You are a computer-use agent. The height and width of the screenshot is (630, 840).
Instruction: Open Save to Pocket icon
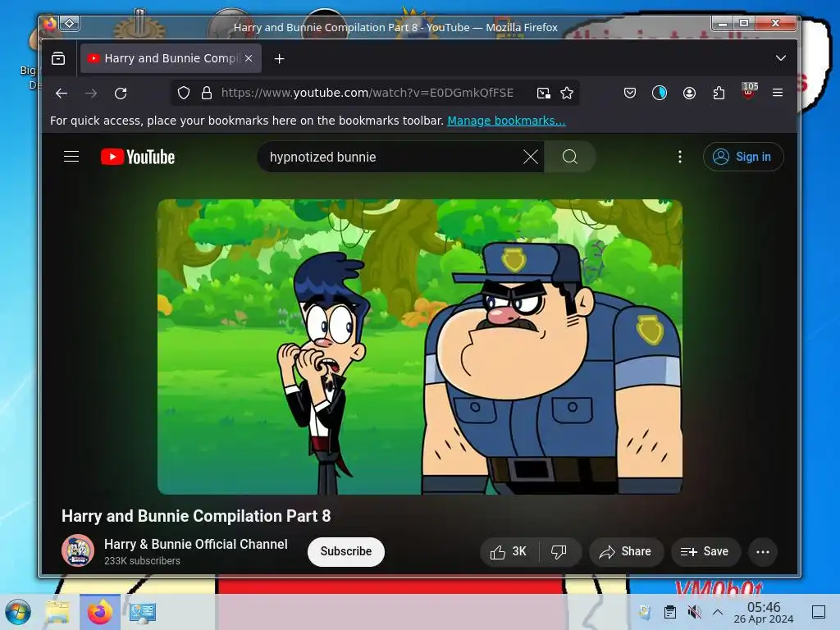630,94
